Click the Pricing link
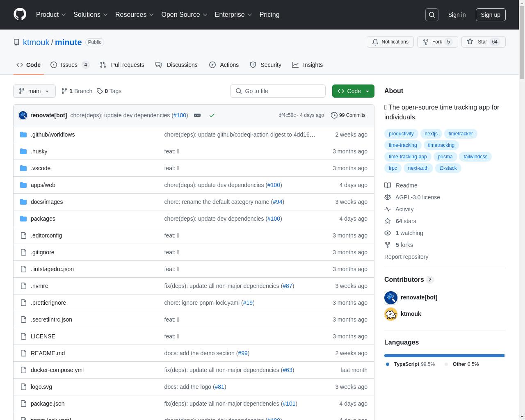The height and width of the screenshot is (420, 525). point(269,15)
